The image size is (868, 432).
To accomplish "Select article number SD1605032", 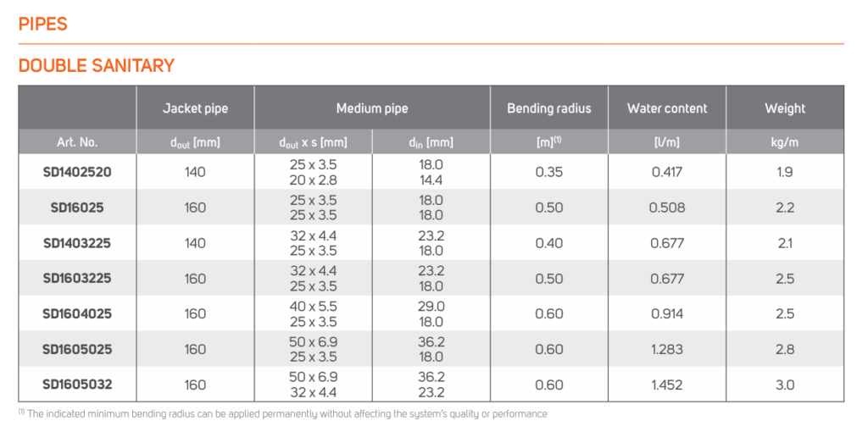I will coord(77,385).
